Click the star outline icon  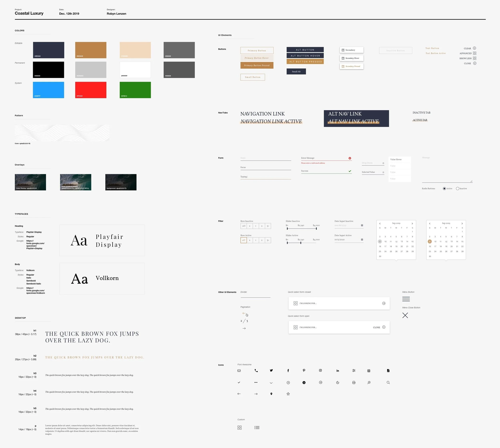(x=288, y=394)
